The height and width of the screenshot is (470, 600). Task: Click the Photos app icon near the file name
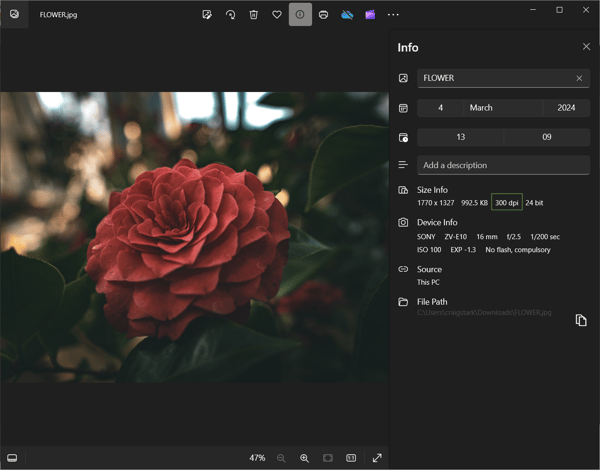[x=14, y=14]
